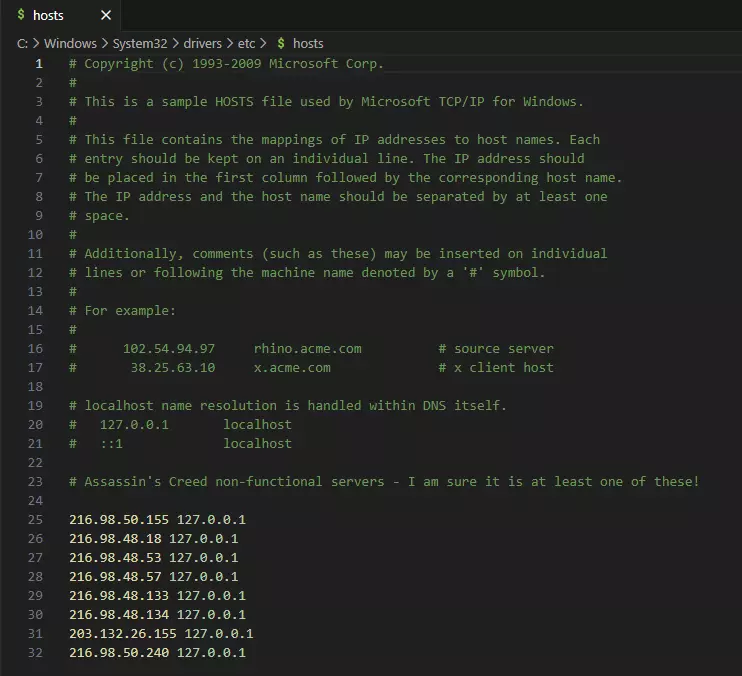Click the rhino.acme.com example host name
Viewport: 742px width, 676px height.
(307, 349)
